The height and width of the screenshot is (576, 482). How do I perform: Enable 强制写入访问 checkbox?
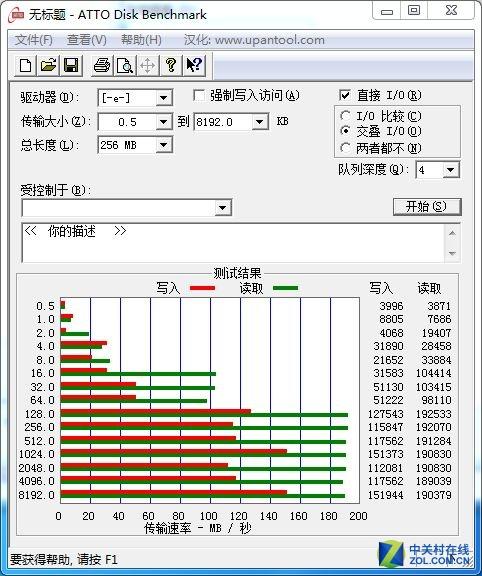pyautogui.click(x=199, y=96)
